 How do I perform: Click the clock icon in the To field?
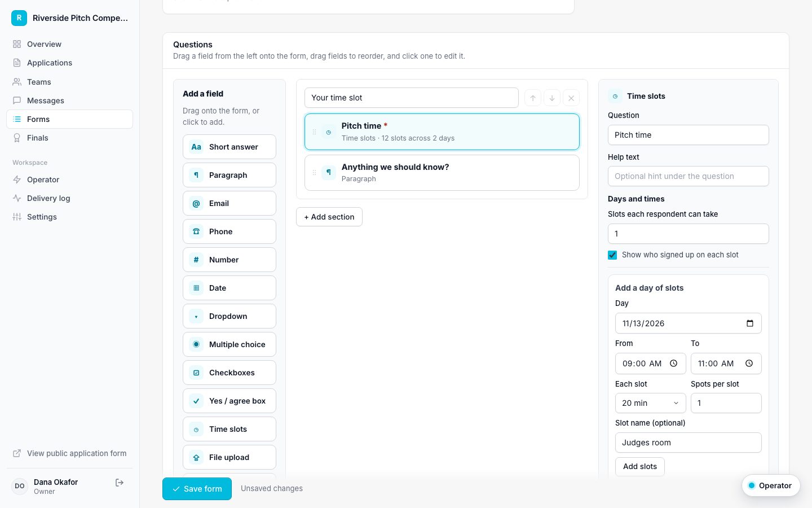coord(749,364)
